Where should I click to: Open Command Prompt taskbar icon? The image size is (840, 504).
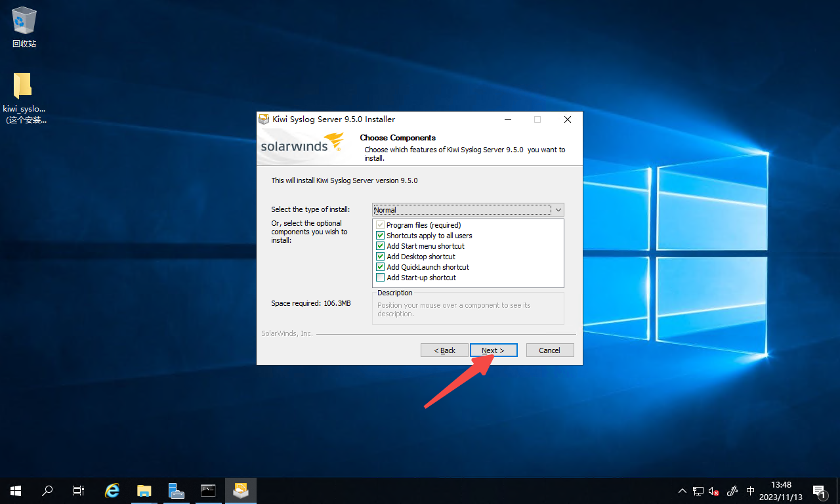[x=208, y=490]
